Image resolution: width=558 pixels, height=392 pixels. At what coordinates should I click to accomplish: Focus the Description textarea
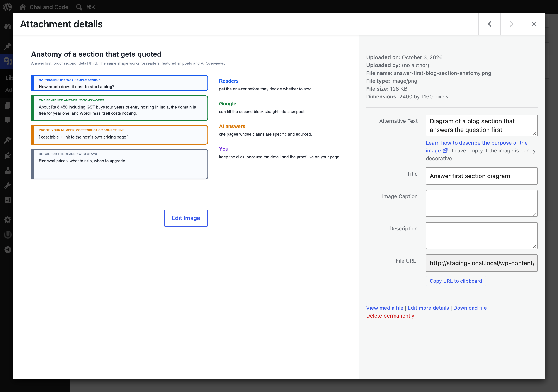tap(481, 236)
